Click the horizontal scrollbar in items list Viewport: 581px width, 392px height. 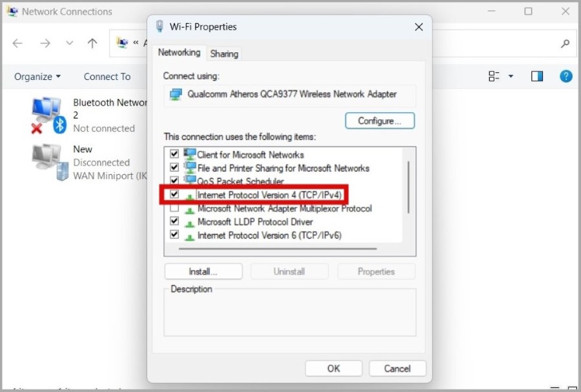278,249
